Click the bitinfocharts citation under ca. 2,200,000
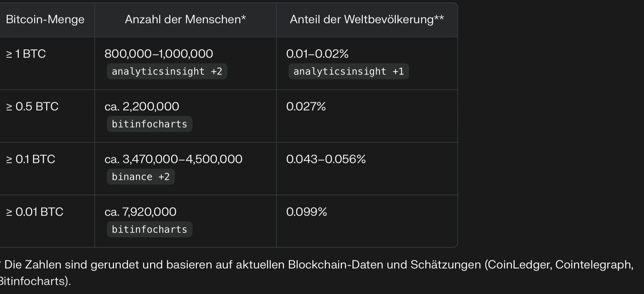Screen dimensions: 644x294 point(149,124)
